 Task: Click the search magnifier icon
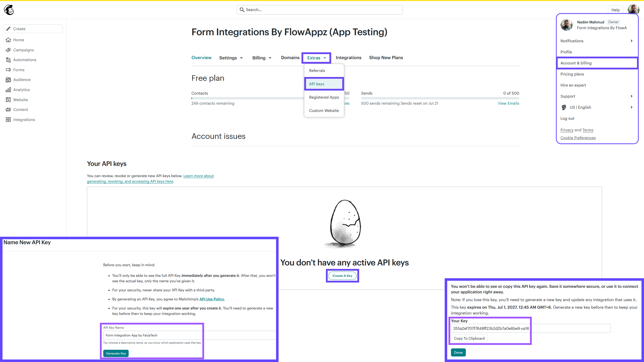pyautogui.click(x=242, y=10)
